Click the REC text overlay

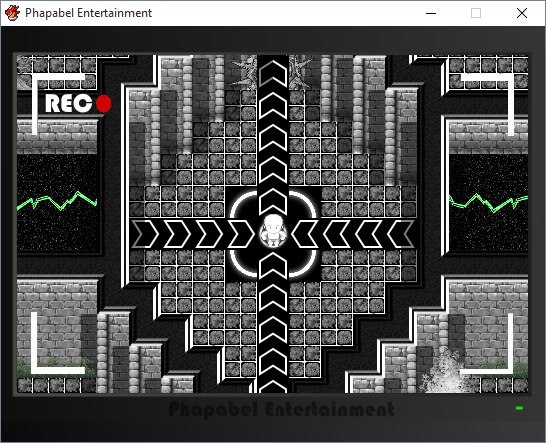(68, 104)
